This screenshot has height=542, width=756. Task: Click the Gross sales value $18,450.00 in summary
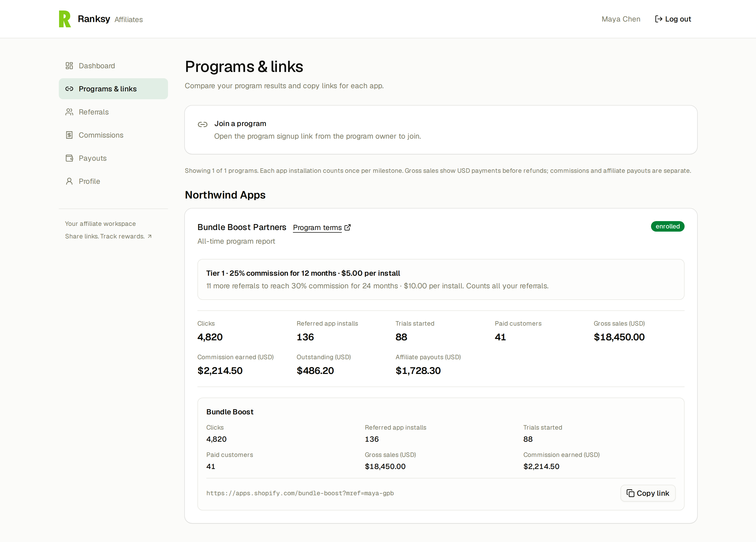point(619,337)
